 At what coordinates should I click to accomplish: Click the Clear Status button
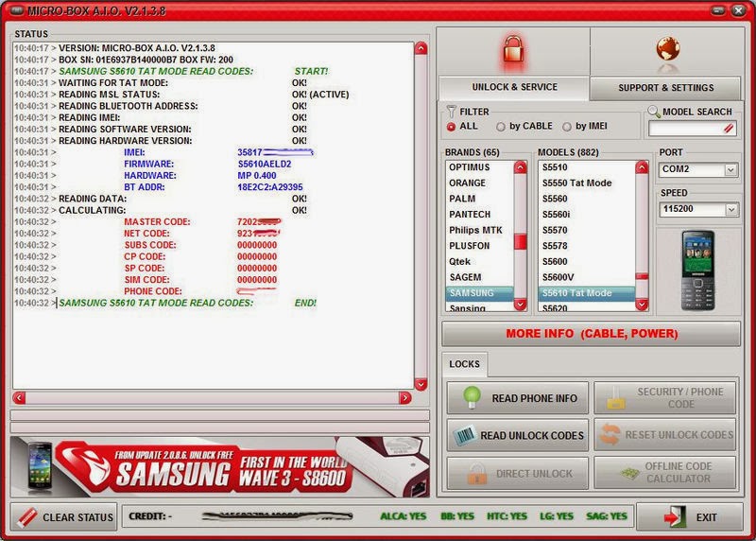(63, 516)
